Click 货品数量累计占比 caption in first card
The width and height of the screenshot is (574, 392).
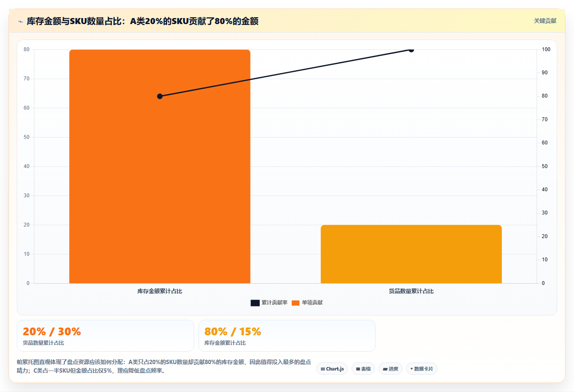(x=43, y=343)
